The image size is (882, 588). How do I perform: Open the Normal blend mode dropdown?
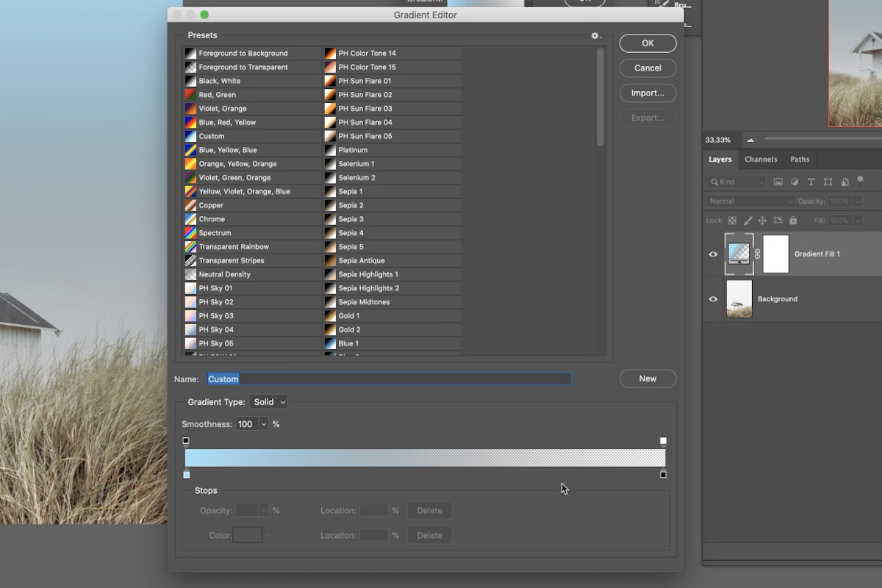(750, 201)
